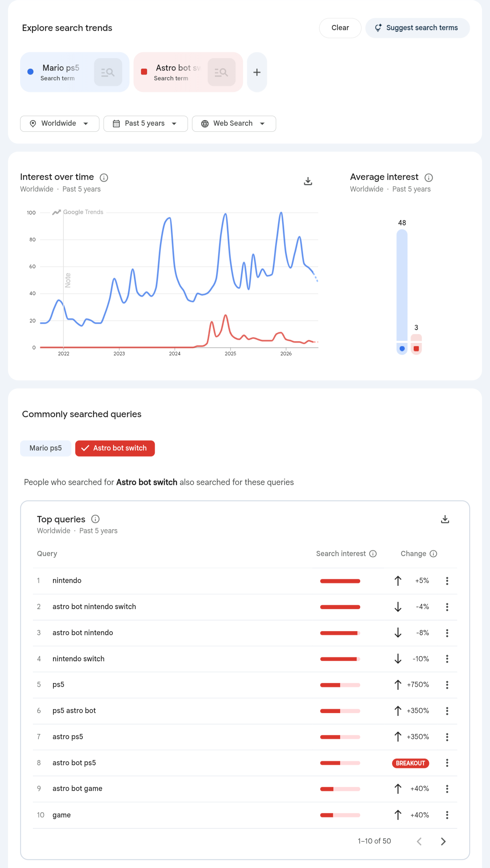This screenshot has height=868, width=490.
Task: Go to the next page of top queries
Action: click(x=443, y=841)
